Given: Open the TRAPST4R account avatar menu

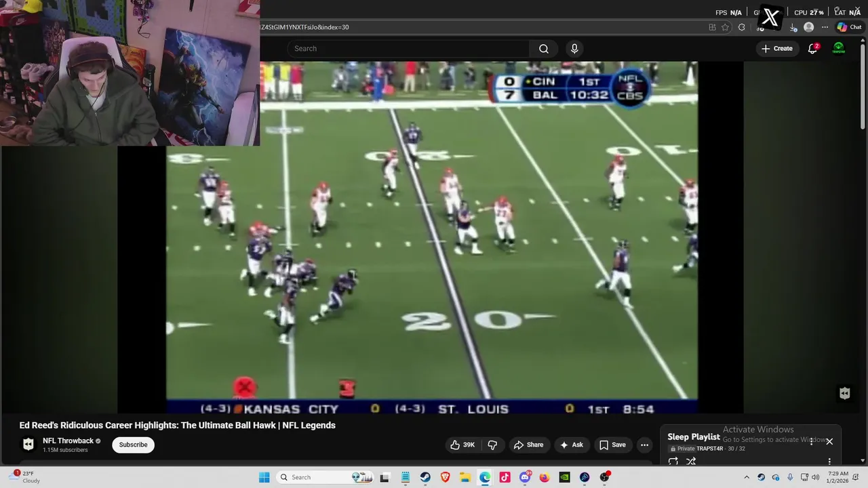Looking at the screenshot, I should pos(839,49).
